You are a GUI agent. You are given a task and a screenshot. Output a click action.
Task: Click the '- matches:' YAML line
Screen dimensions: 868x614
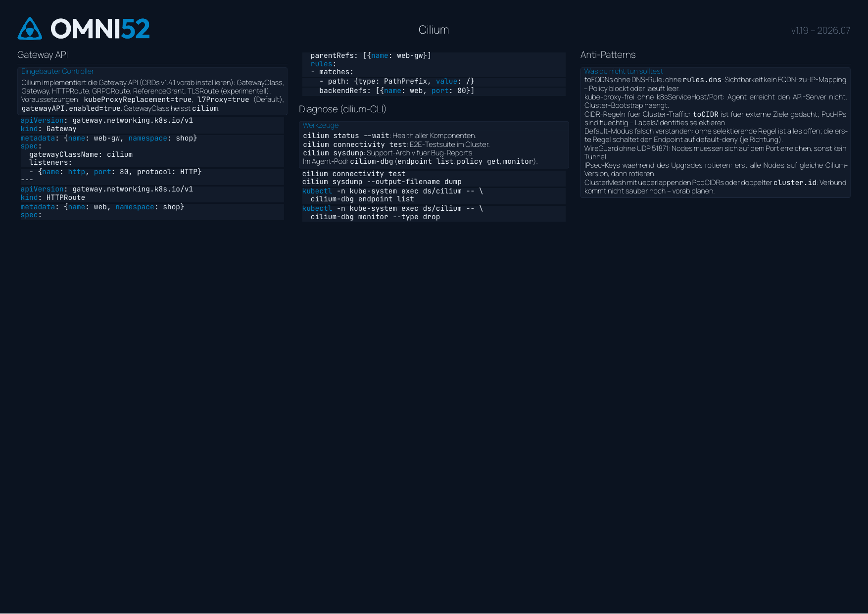pos(332,72)
